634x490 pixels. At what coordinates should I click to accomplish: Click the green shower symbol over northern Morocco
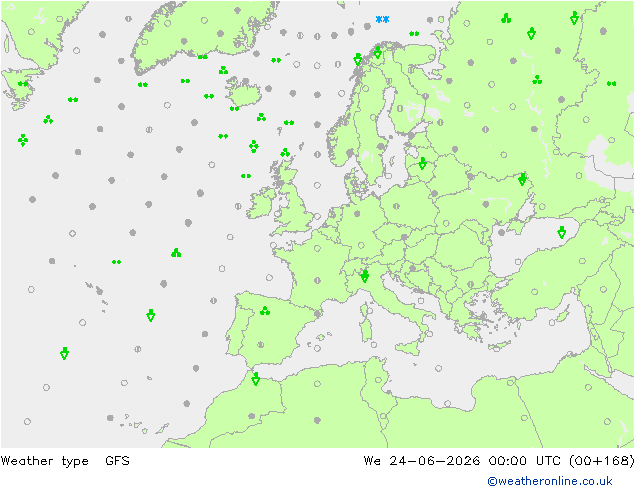pos(255,379)
